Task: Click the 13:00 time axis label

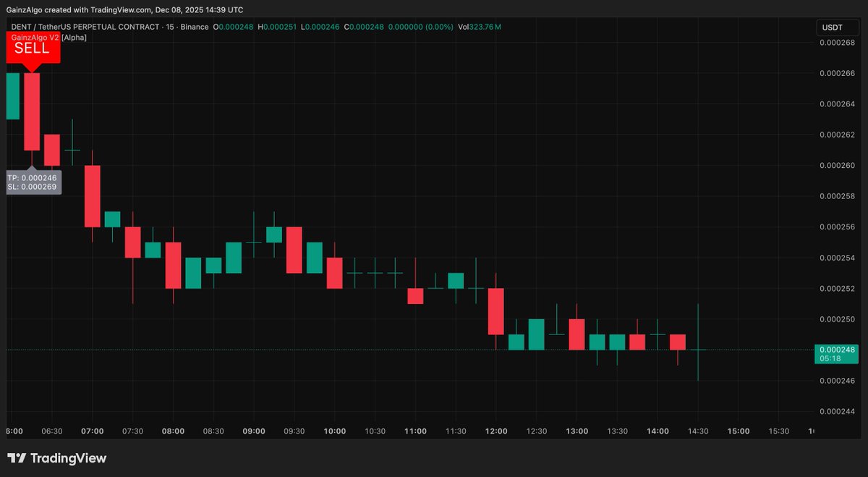Action: [577, 431]
